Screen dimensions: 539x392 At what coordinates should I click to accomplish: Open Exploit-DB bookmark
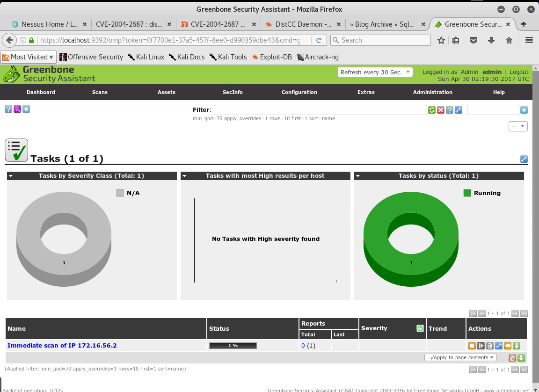tap(272, 57)
